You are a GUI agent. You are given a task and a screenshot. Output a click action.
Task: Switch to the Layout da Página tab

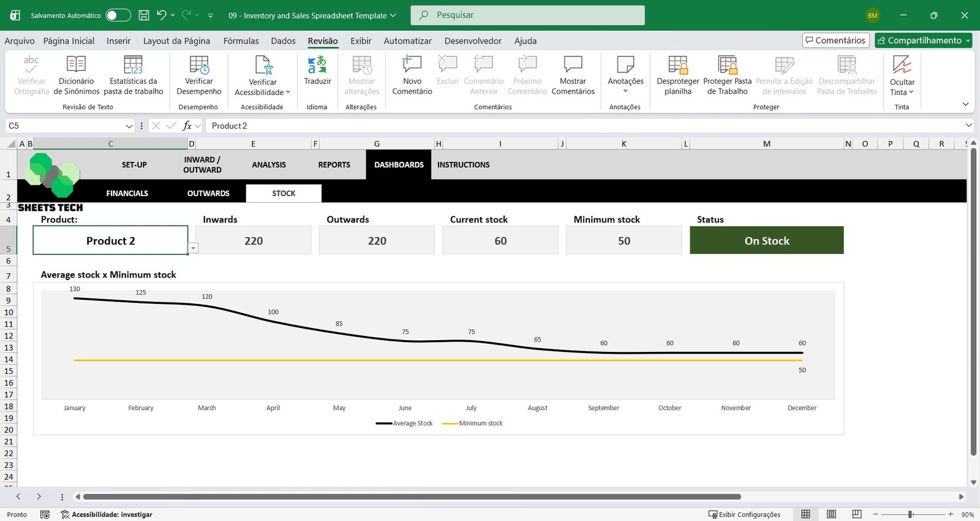point(176,40)
